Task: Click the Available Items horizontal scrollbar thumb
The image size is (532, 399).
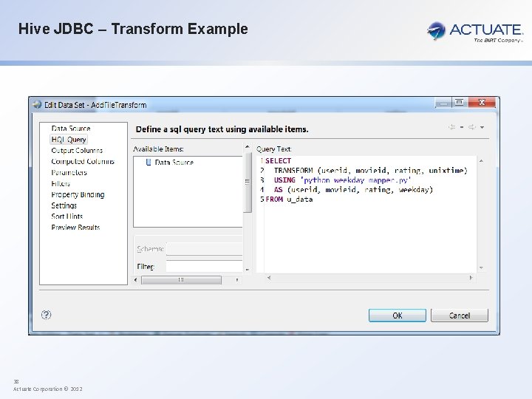Action: pyautogui.click(x=181, y=280)
